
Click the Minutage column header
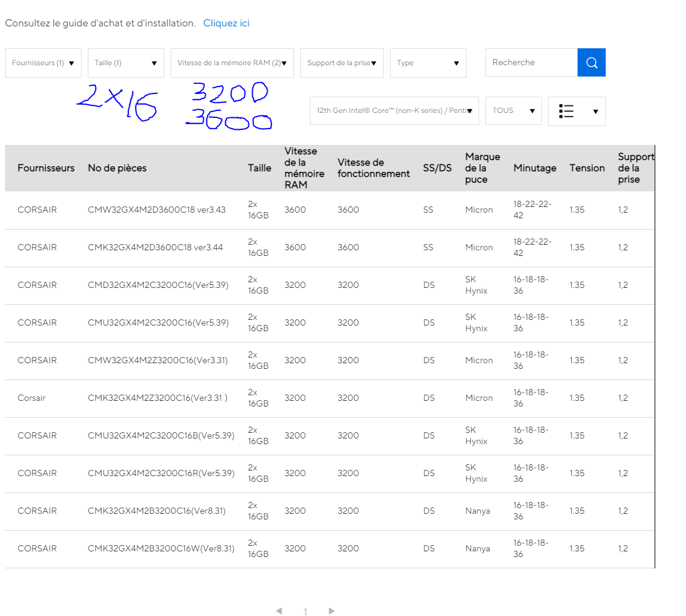[535, 168]
